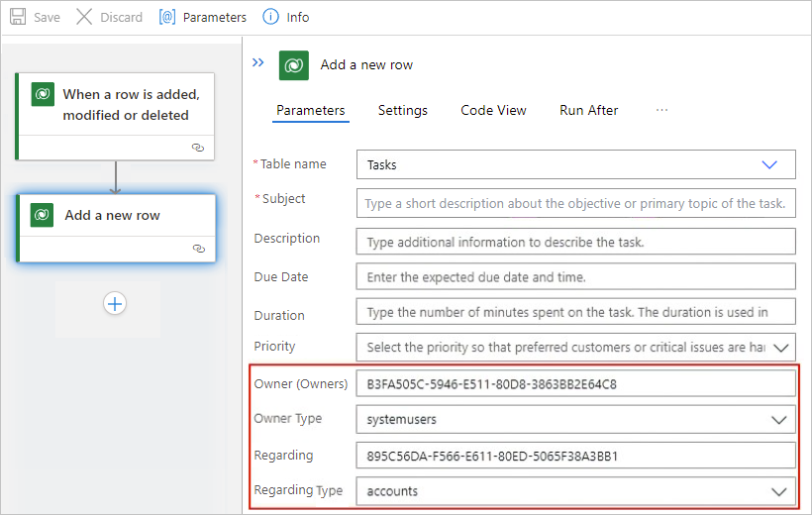Image resolution: width=812 pixels, height=515 pixels.
Task: Switch to the Settings tab
Action: 402,110
